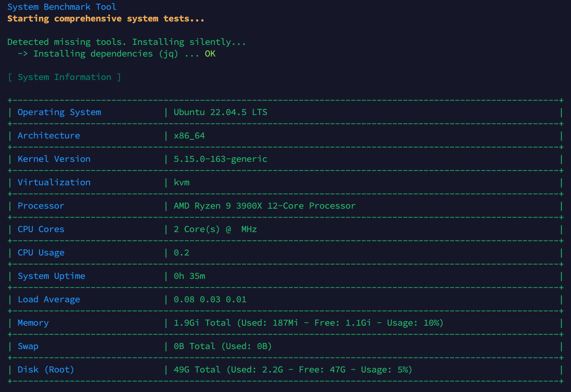571x392 pixels.
Task: Select the System Information section header
Action: tap(64, 77)
